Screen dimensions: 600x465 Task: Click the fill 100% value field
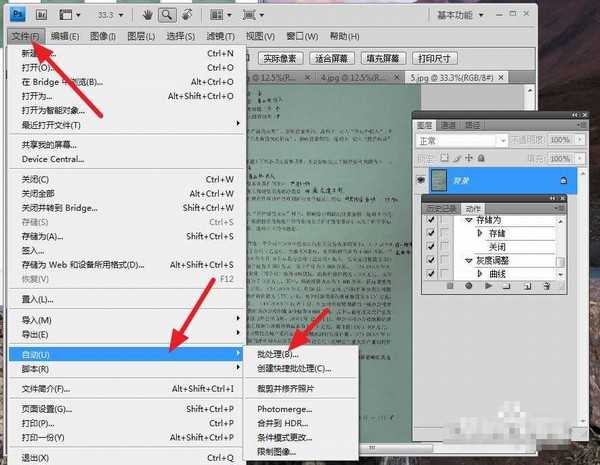tap(561, 158)
